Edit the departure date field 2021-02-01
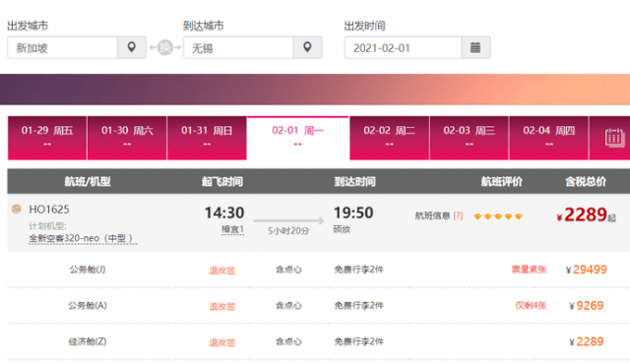630x364 pixels. click(403, 47)
